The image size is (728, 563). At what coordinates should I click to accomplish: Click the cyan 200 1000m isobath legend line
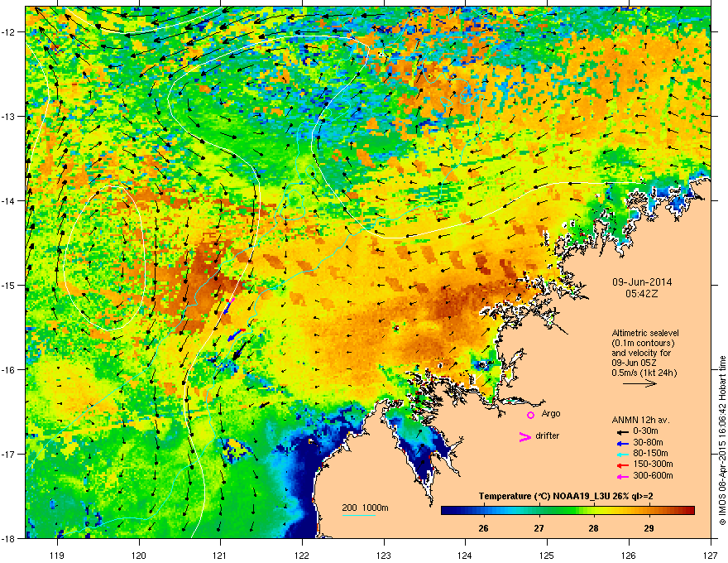click(358, 515)
